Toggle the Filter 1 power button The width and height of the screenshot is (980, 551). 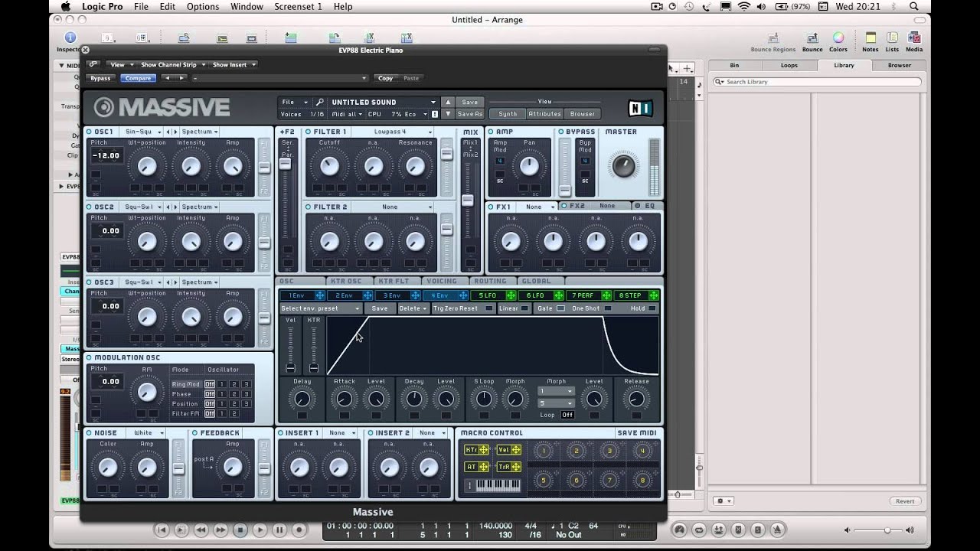coord(308,132)
